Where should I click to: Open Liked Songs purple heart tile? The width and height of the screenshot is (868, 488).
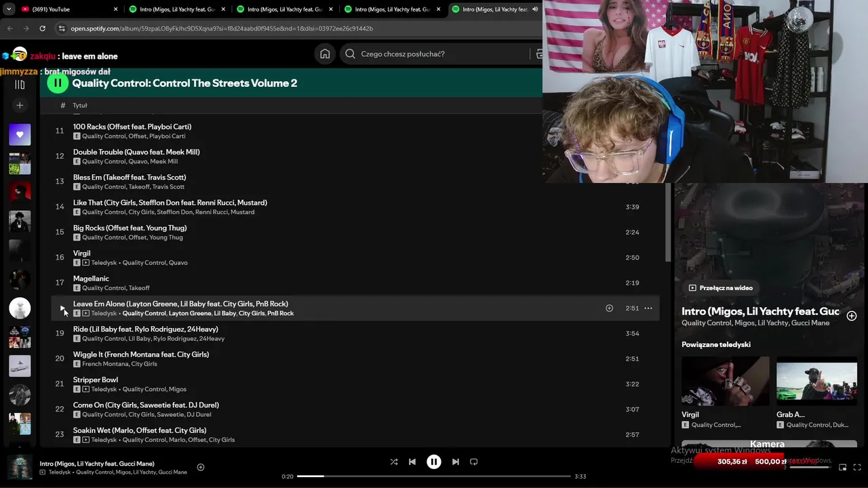click(20, 134)
